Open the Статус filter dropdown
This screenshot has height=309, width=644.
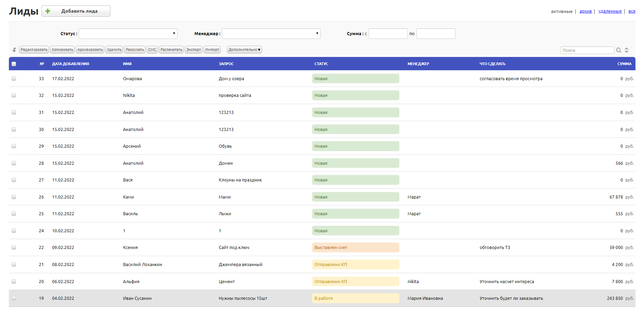pyautogui.click(x=128, y=33)
